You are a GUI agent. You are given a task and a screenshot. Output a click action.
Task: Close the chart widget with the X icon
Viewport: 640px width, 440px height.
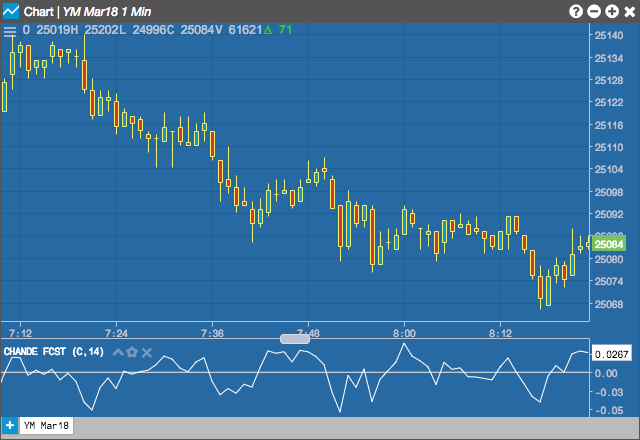coord(630,11)
